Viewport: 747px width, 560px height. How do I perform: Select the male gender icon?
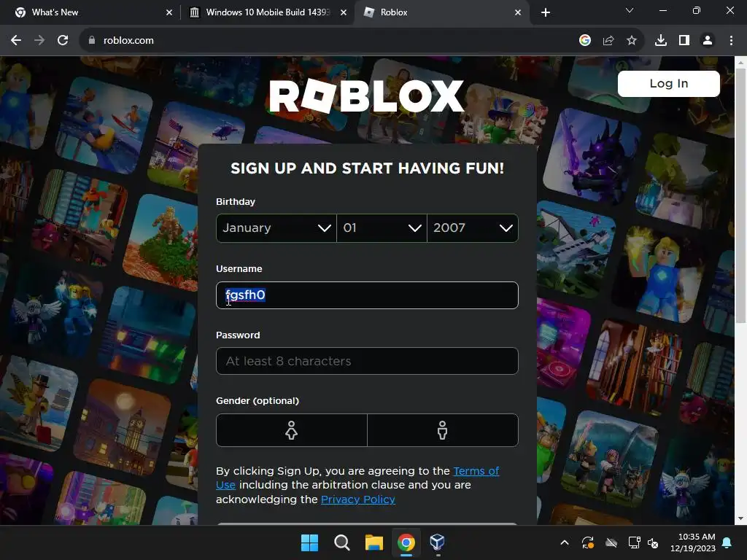(x=443, y=430)
